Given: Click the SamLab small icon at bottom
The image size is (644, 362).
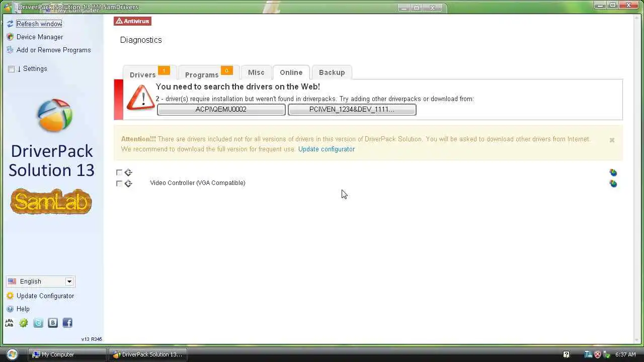Looking at the screenshot, I should click(9, 323).
